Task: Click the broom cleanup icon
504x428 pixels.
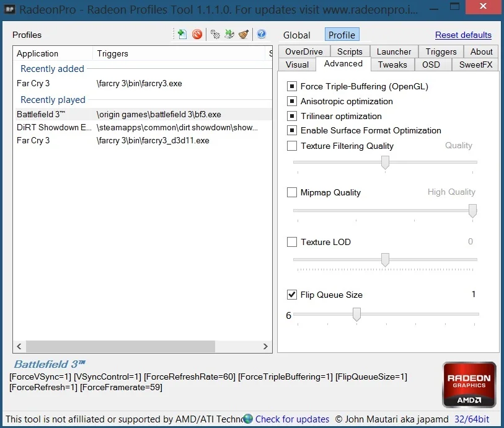Action: click(244, 34)
